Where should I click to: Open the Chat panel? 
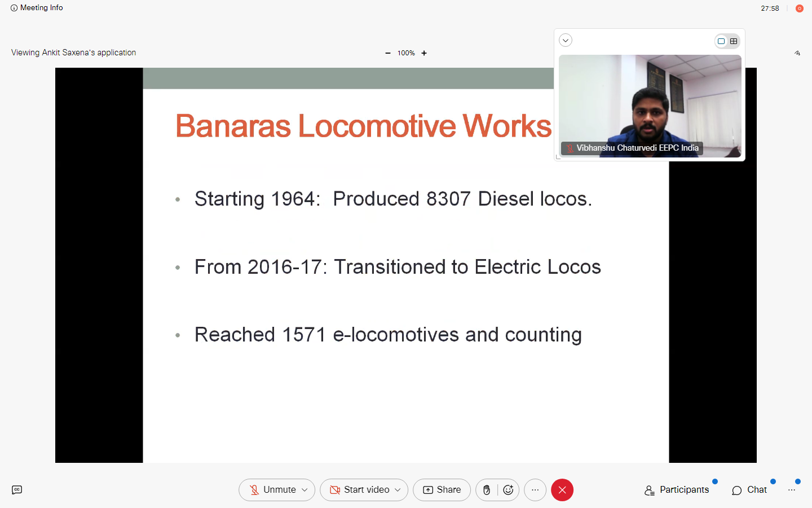tap(749, 490)
